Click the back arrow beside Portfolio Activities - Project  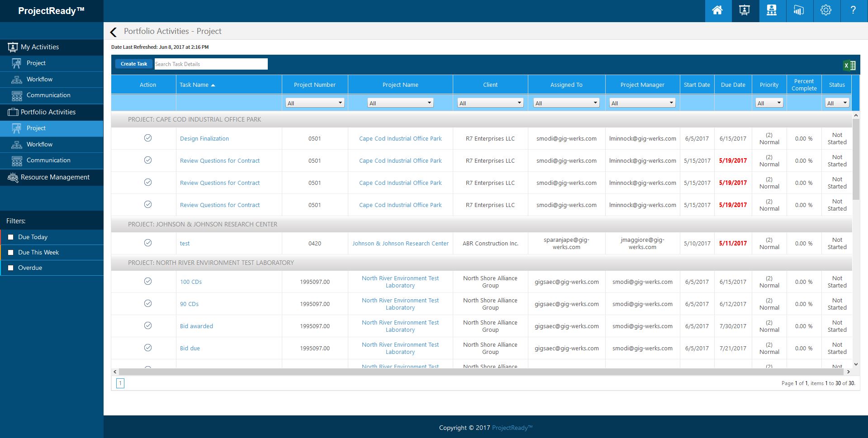coord(113,32)
